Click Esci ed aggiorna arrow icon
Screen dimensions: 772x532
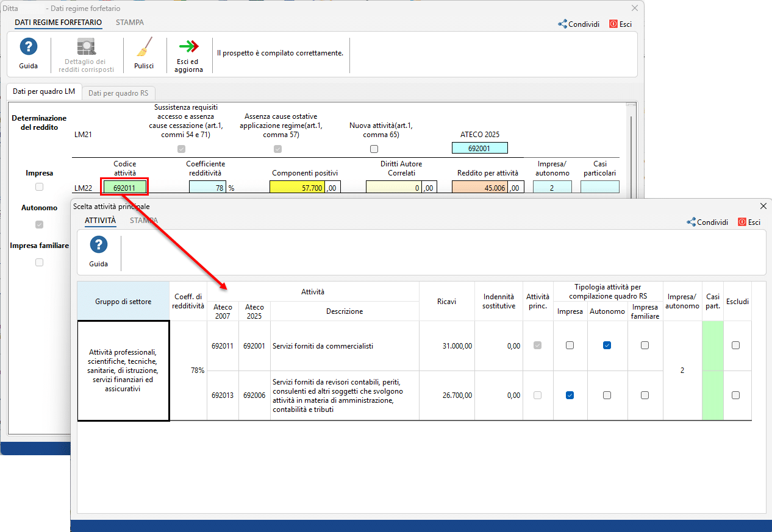(188, 47)
